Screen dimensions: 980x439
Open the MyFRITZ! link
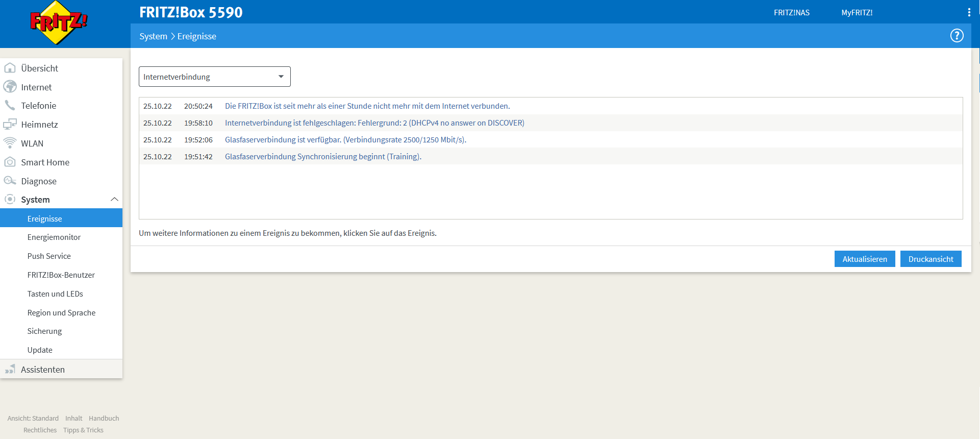857,13
